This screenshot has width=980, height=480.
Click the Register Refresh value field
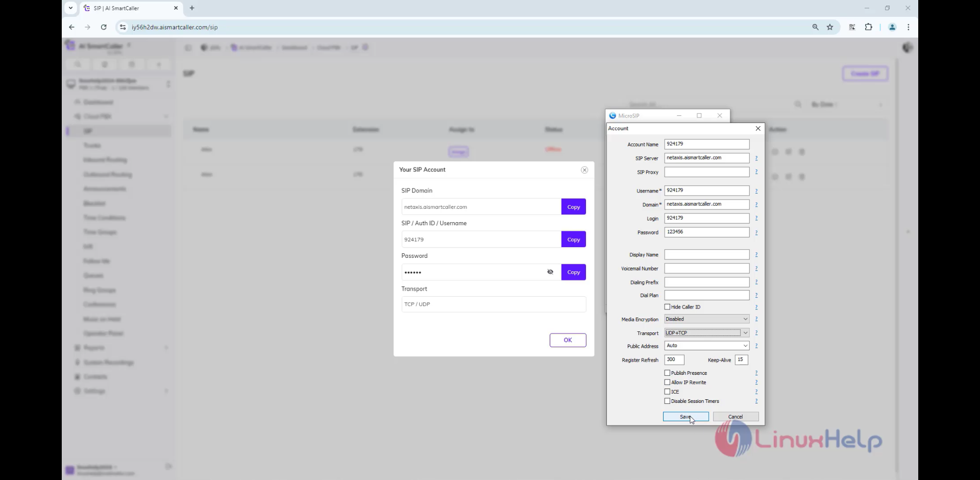pos(674,359)
